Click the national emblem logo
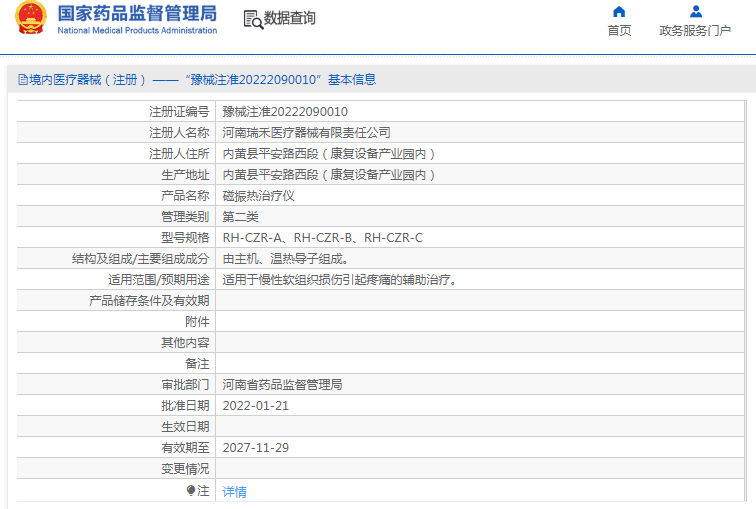Viewport: 756px width, 509px height. 31,18
